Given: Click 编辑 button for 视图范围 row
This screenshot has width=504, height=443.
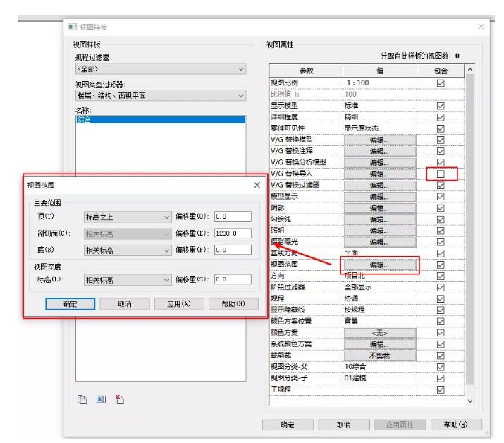Looking at the screenshot, I should (x=380, y=265).
